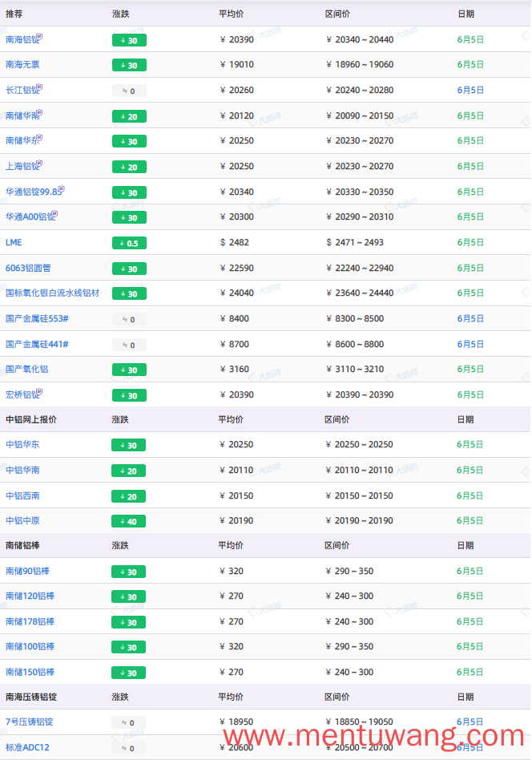Viewport: 532px width, 760px height.
Task: Open the 宏桥铝锭 link
Action: (22, 395)
